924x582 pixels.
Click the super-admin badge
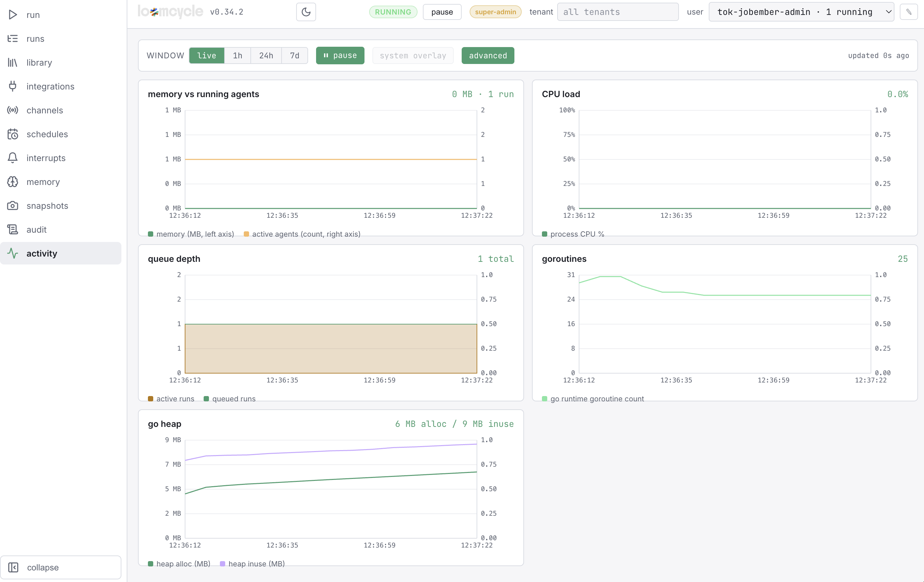495,12
